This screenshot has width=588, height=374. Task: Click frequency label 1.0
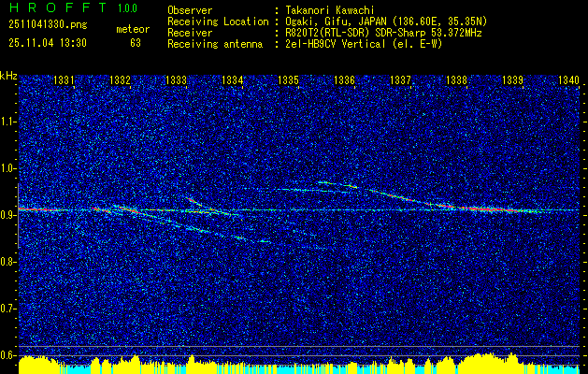tap(7, 168)
